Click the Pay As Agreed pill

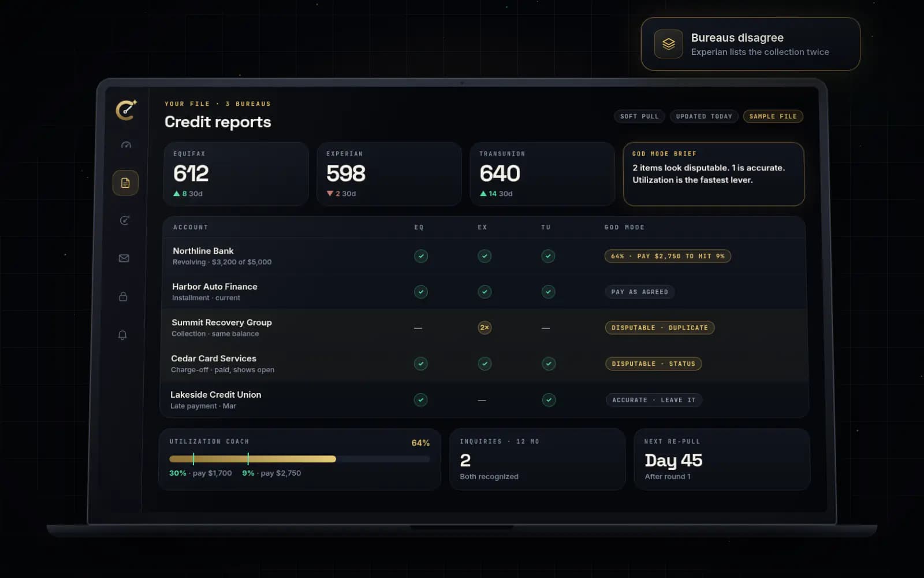[640, 292]
